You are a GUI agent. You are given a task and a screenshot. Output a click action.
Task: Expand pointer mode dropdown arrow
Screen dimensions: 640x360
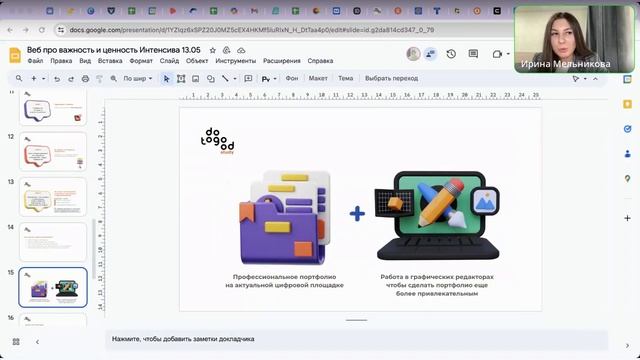[585, 79]
